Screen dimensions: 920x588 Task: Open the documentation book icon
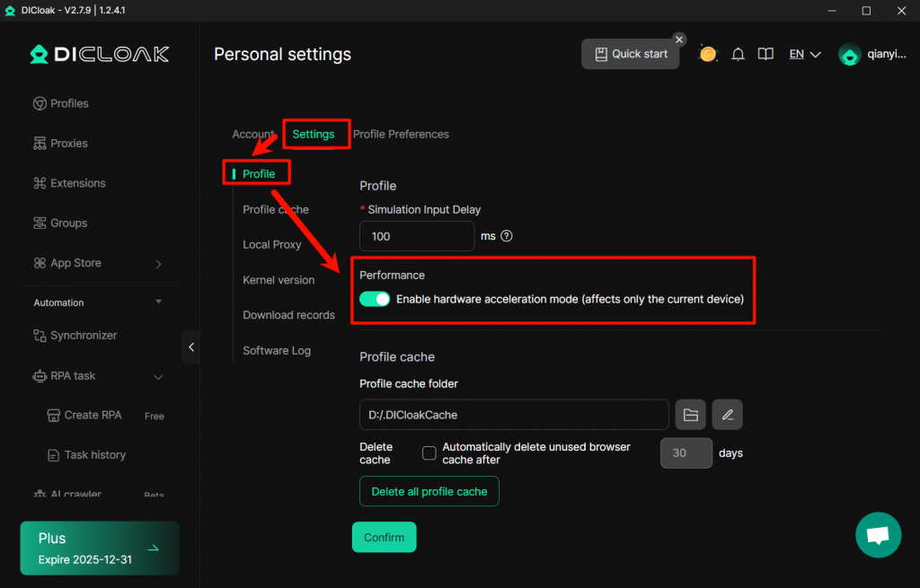tap(765, 55)
